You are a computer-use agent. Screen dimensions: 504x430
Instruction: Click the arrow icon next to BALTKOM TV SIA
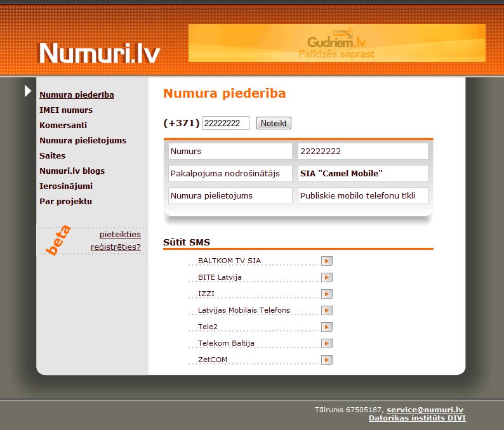tap(326, 261)
